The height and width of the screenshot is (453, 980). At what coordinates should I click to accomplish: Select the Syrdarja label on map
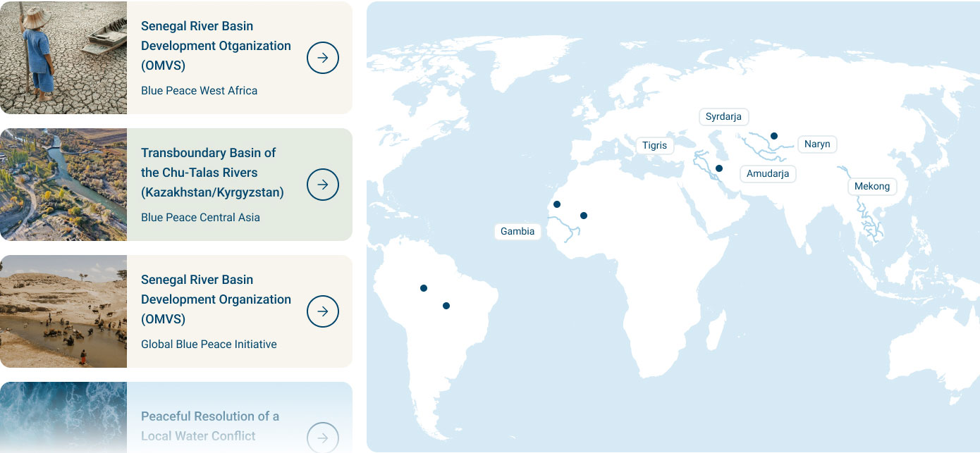click(724, 117)
